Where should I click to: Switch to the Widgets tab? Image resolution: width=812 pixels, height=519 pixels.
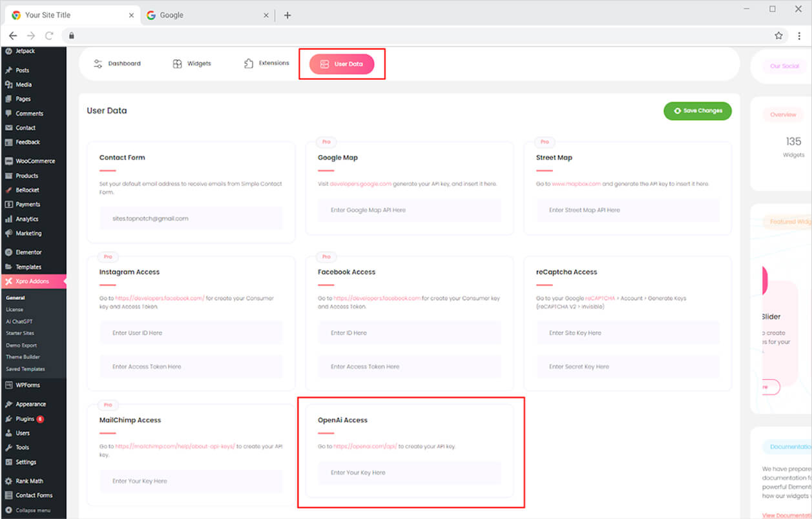[x=192, y=64]
